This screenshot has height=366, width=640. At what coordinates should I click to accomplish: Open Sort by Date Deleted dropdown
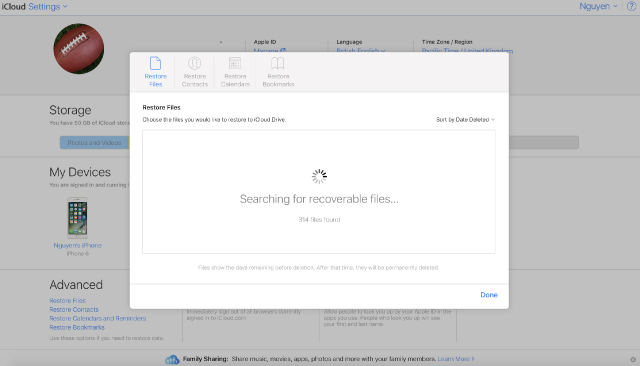pos(465,120)
